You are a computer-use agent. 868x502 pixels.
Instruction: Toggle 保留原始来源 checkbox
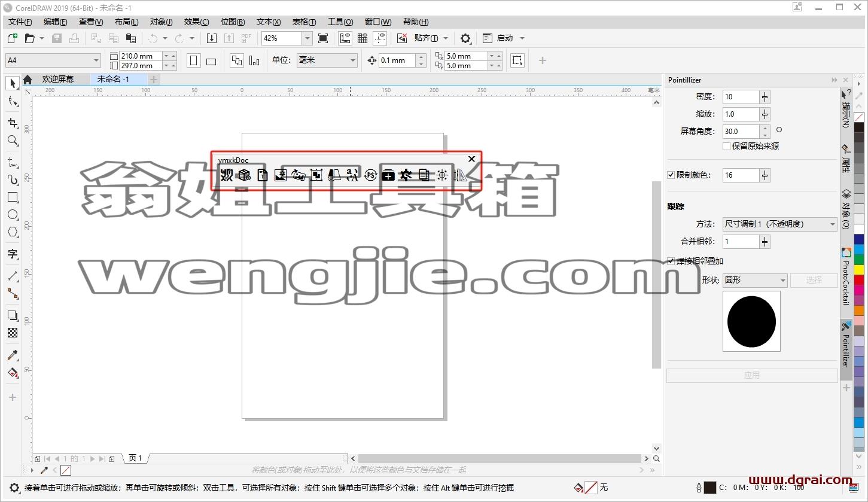(726, 146)
